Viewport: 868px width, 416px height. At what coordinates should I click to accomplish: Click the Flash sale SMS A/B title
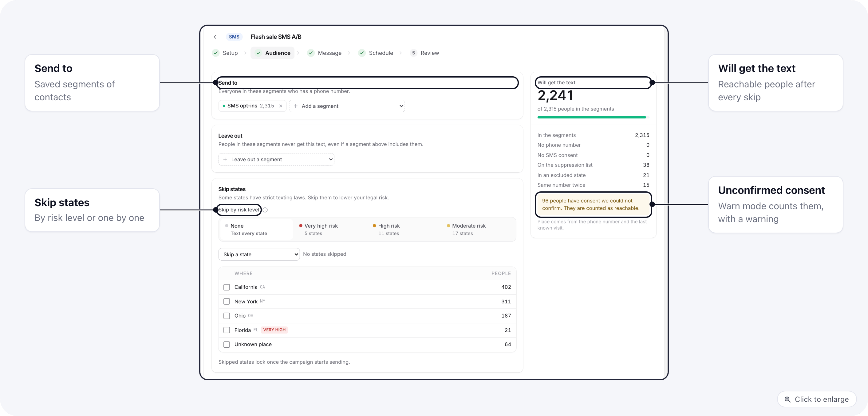(276, 37)
